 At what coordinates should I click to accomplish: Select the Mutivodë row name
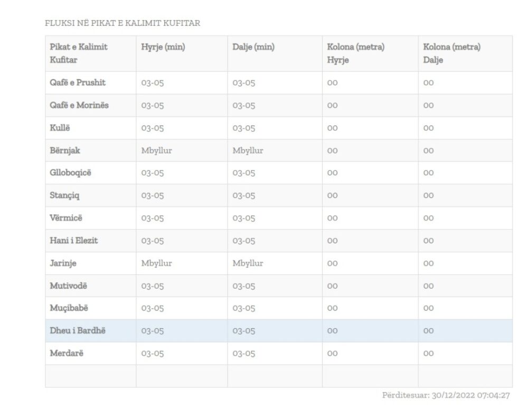(68, 286)
